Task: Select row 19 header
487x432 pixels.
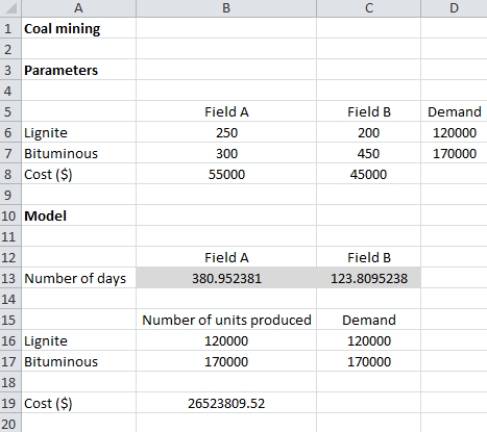Action: click(x=11, y=403)
